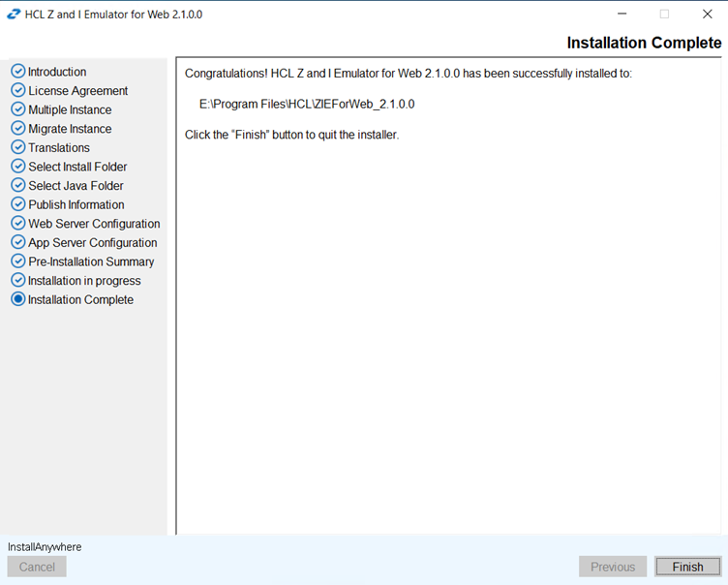728x585 pixels.
Task: Click the Finish button to quit installer
Action: coord(687,567)
